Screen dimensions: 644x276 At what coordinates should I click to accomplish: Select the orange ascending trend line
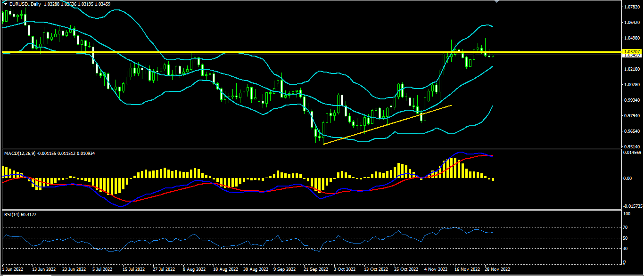pyautogui.click(x=387, y=124)
